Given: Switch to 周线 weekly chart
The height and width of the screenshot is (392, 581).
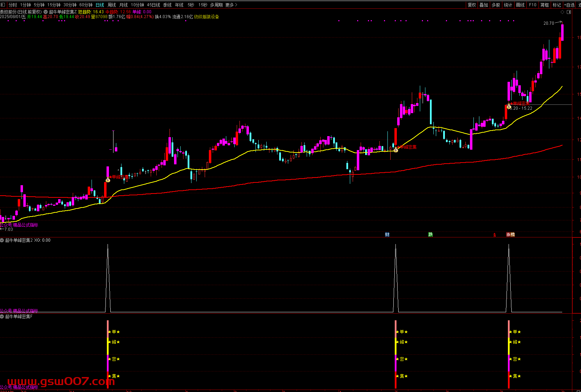Looking at the screenshot, I should pos(112,5).
